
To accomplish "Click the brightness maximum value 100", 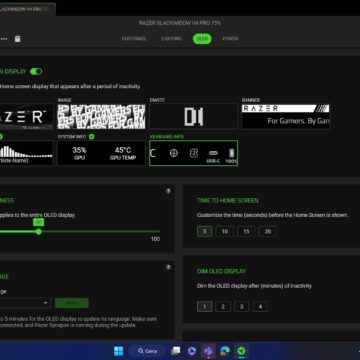I will 155,239.
